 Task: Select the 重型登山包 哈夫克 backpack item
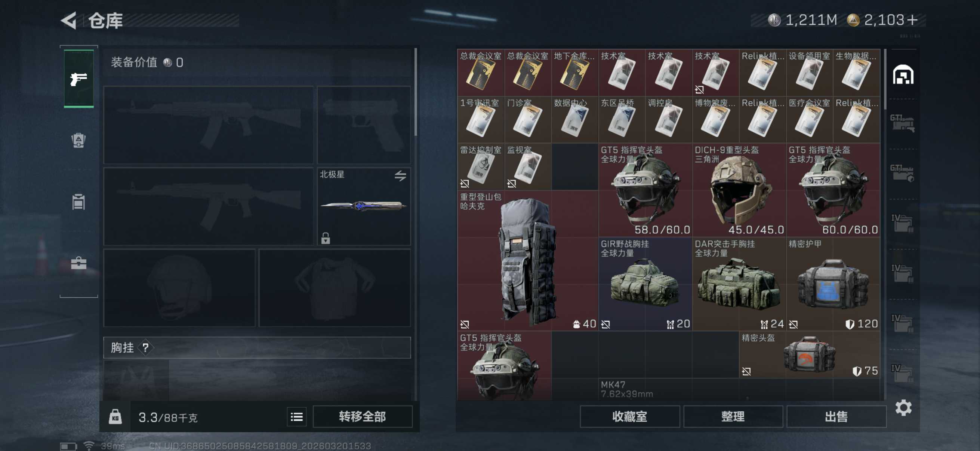point(528,261)
